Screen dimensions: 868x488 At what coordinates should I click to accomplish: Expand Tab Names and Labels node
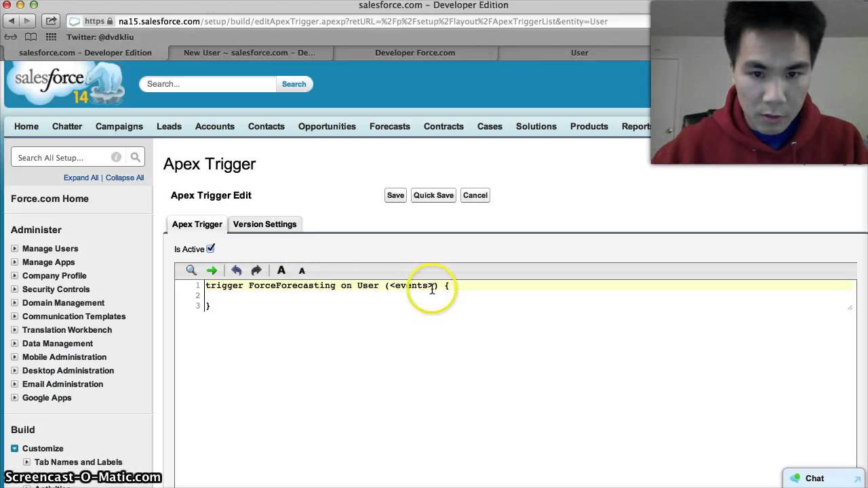click(x=27, y=462)
